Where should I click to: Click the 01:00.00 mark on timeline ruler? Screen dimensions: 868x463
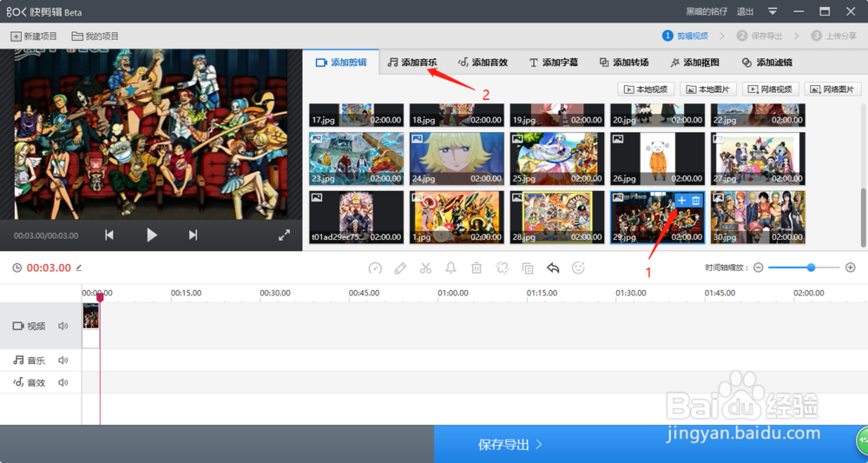pyautogui.click(x=453, y=293)
